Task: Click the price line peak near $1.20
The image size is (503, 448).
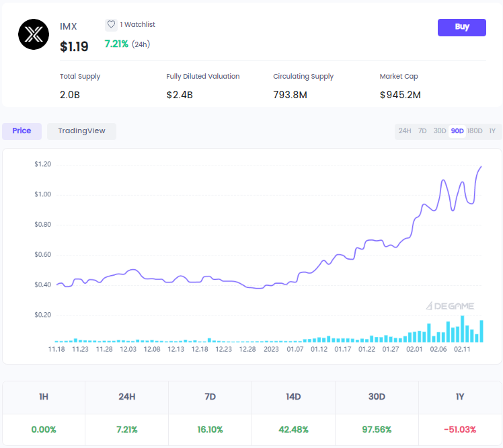Action: (x=481, y=167)
